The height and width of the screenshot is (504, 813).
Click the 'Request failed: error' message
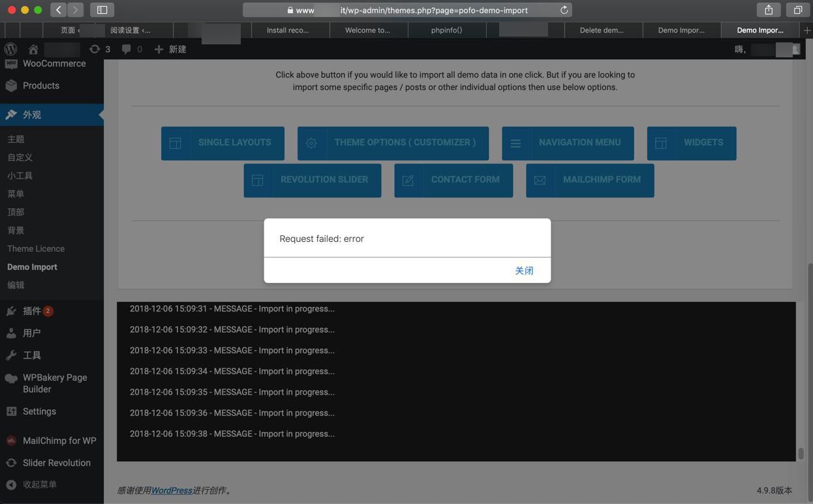tap(322, 239)
